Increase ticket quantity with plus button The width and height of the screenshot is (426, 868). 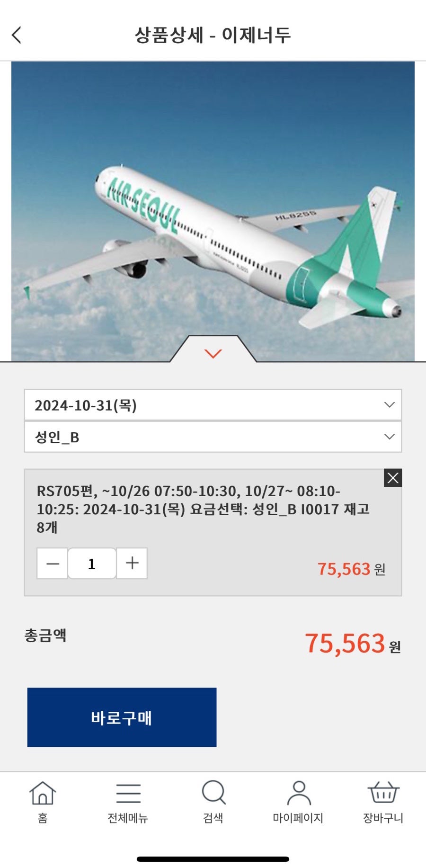point(132,564)
